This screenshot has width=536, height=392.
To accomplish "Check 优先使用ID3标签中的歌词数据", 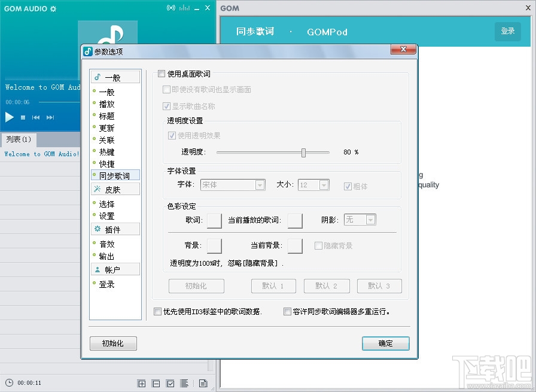I will click(x=157, y=312).
